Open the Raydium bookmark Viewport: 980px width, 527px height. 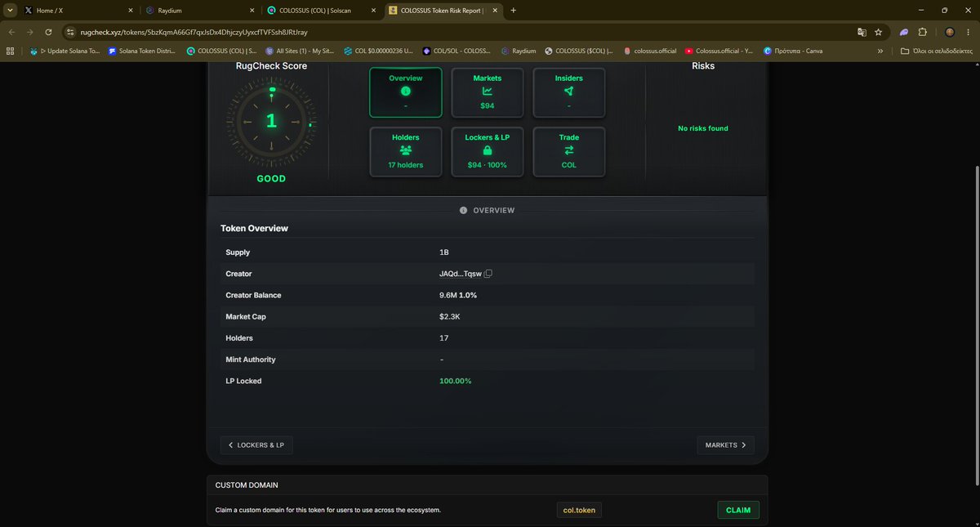[x=519, y=51]
